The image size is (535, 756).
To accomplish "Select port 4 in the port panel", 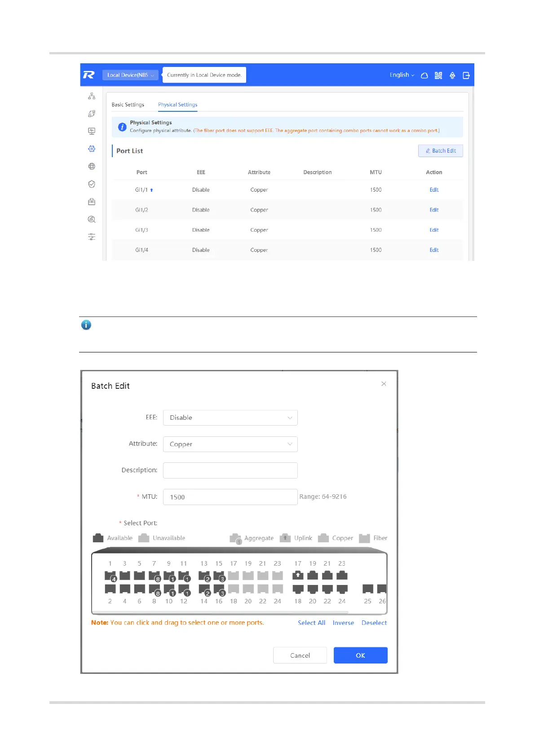I will coord(125,589).
